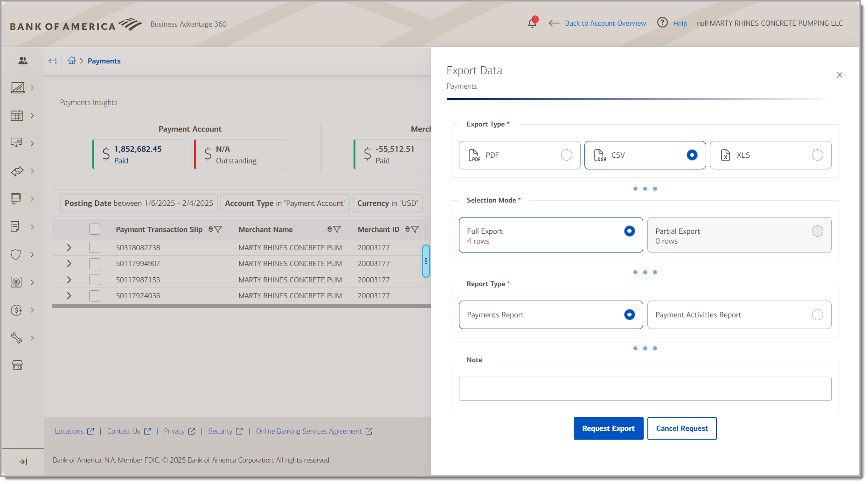Choose Partial Export selection mode
The width and height of the screenshot is (868, 484).
point(739,235)
